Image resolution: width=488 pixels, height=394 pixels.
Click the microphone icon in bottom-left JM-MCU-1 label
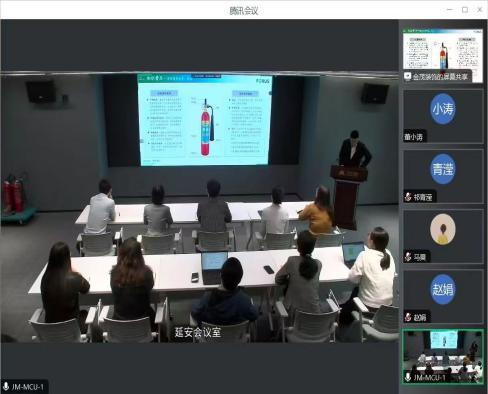click(6, 387)
